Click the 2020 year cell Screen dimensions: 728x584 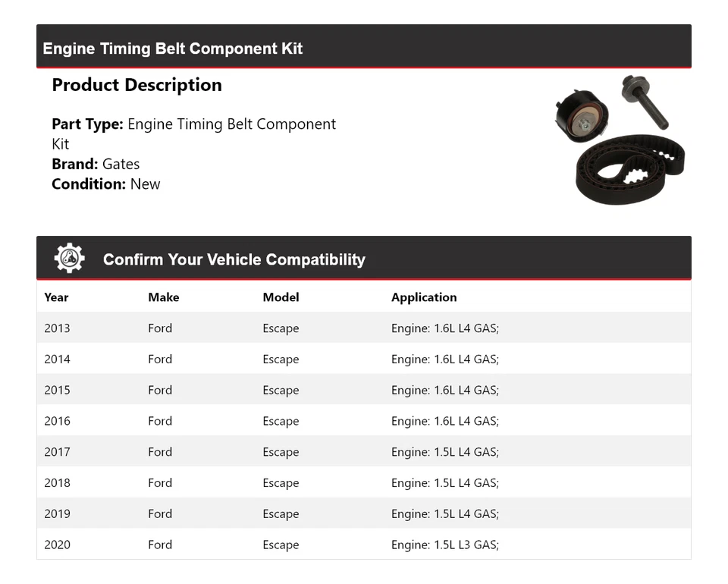57,545
